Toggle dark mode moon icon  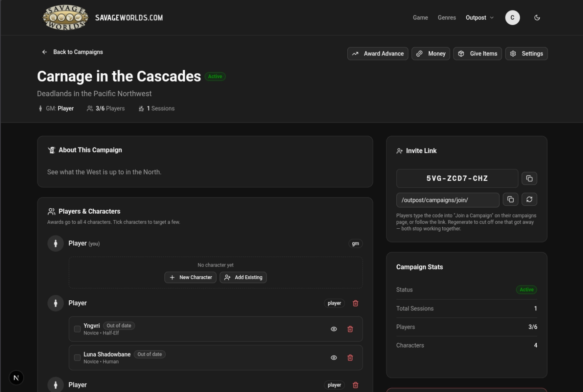(x=537, y=17)
